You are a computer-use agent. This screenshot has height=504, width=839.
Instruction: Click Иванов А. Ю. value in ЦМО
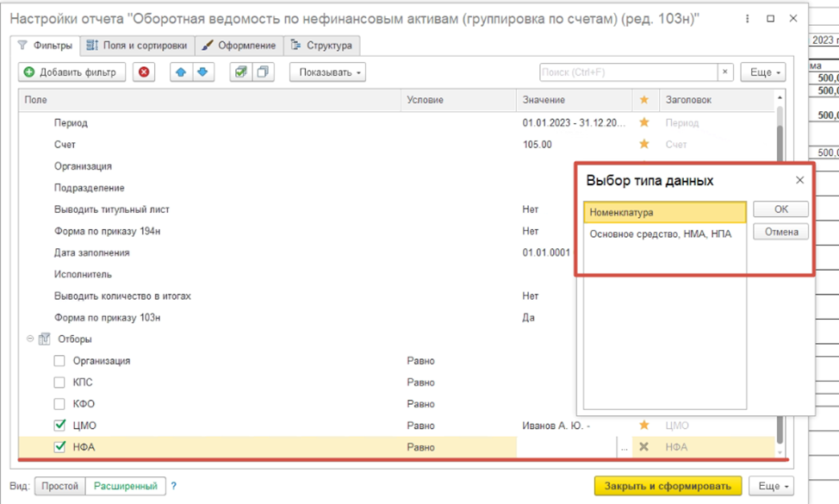point(556,426)
